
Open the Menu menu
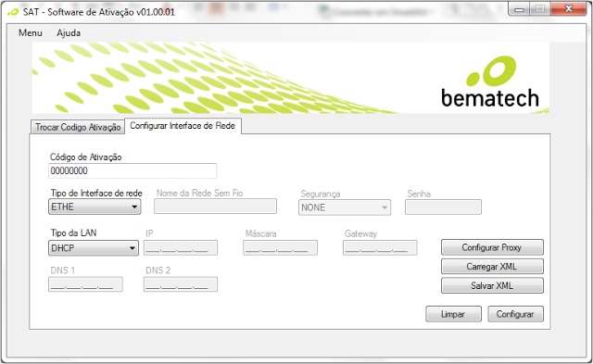(31, 33)
